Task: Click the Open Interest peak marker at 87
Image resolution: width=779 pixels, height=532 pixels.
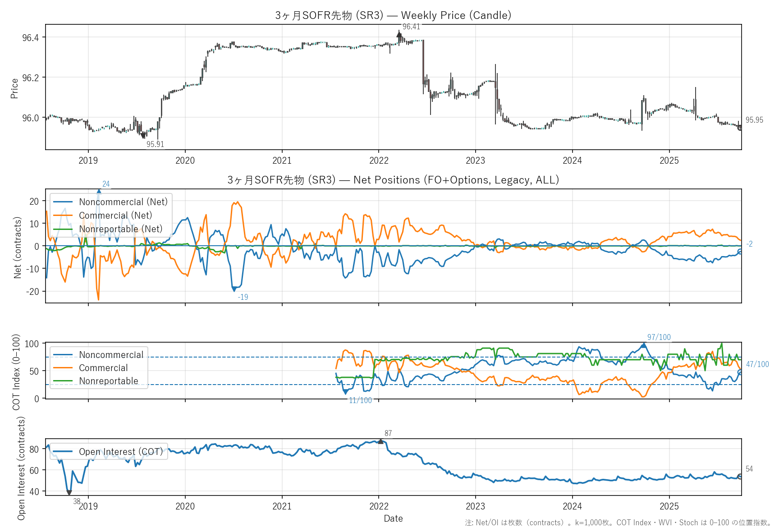Action: click(x=381, y=441)
